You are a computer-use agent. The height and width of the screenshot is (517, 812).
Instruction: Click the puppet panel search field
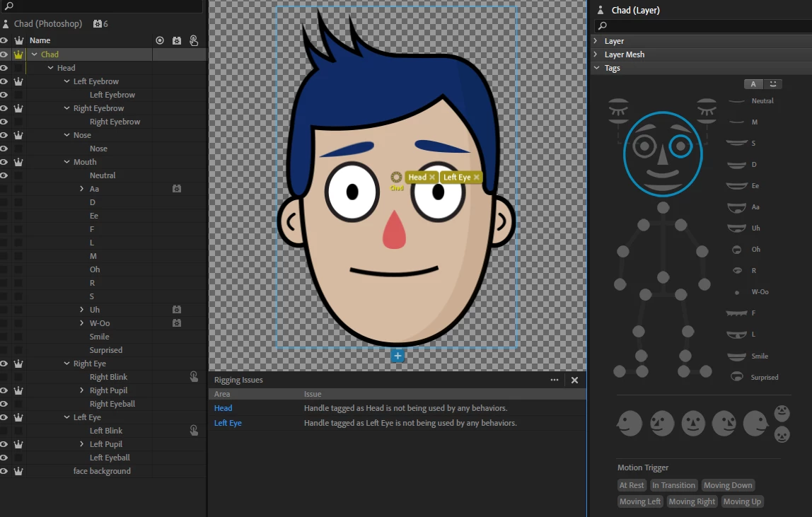coord(103,6)
